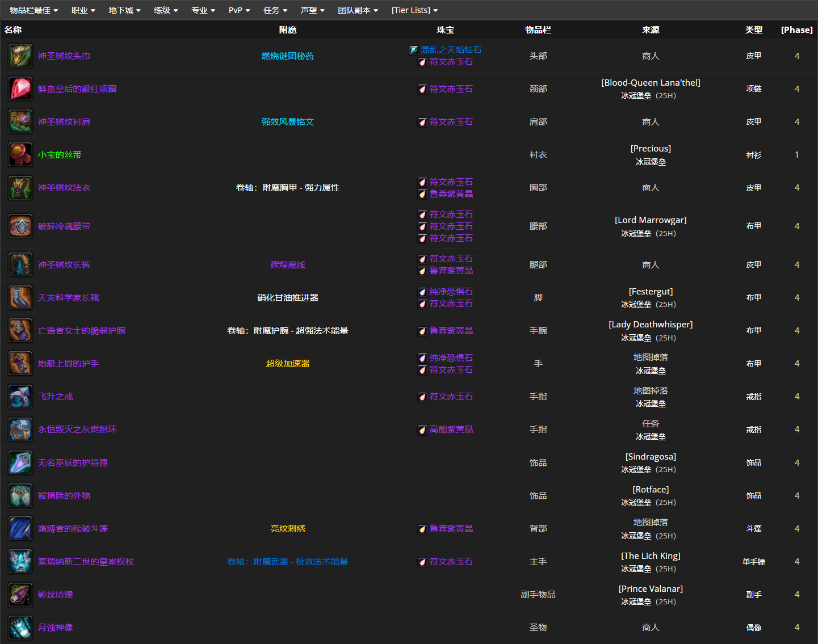Screen dimensions: 818x644
Task: Open the 燃烧谜团秘药 enchant link
Action: [287, 56]
